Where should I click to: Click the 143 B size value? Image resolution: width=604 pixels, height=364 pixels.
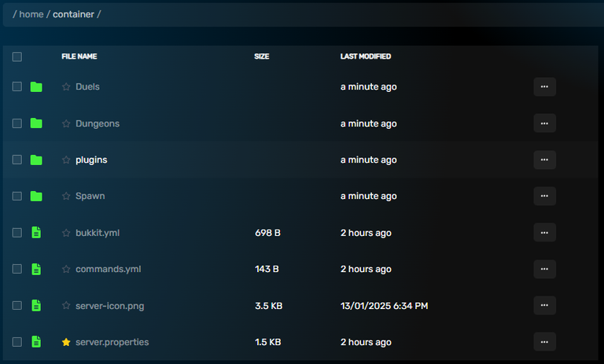click(267, 269)
